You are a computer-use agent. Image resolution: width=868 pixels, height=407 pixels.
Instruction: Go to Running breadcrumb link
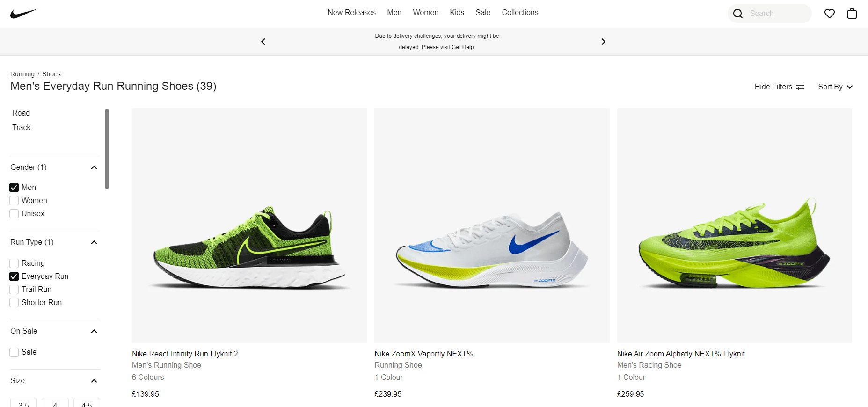22,74
